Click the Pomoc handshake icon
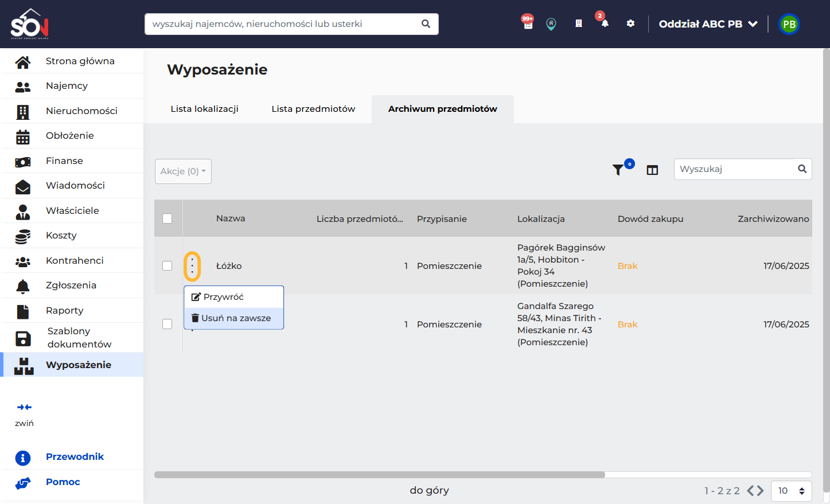Image resolution: width=830 pixels, height=504 pixels. [x=23, y=483]
